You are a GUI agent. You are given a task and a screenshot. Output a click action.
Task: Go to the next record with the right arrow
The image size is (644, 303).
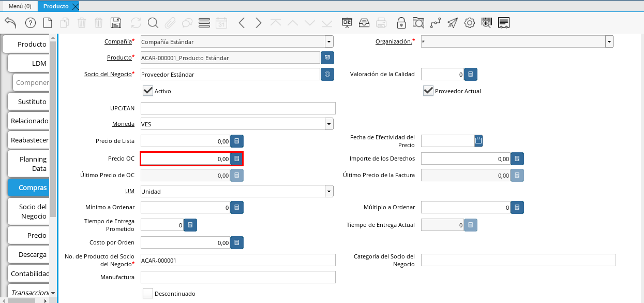coord(259,23)
